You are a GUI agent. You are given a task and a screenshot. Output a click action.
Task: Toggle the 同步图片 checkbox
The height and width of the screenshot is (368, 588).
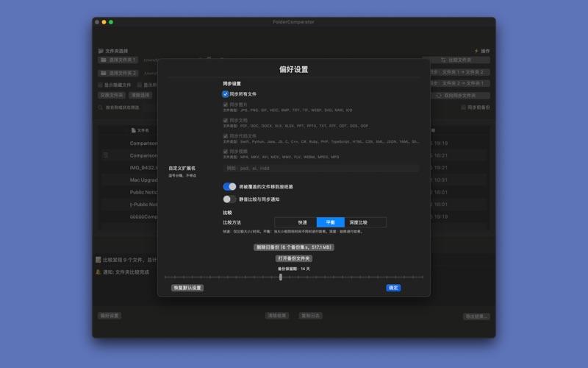pos(226,105)
